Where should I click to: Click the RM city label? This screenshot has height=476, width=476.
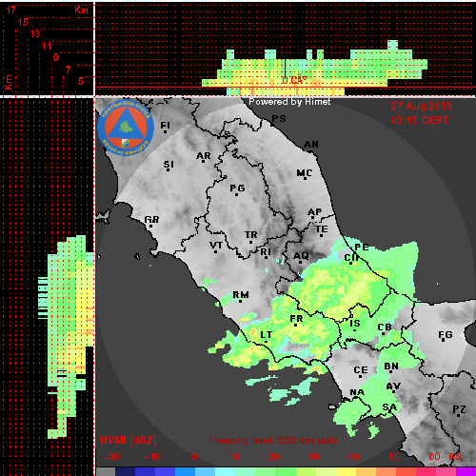(x=241, y=295)
